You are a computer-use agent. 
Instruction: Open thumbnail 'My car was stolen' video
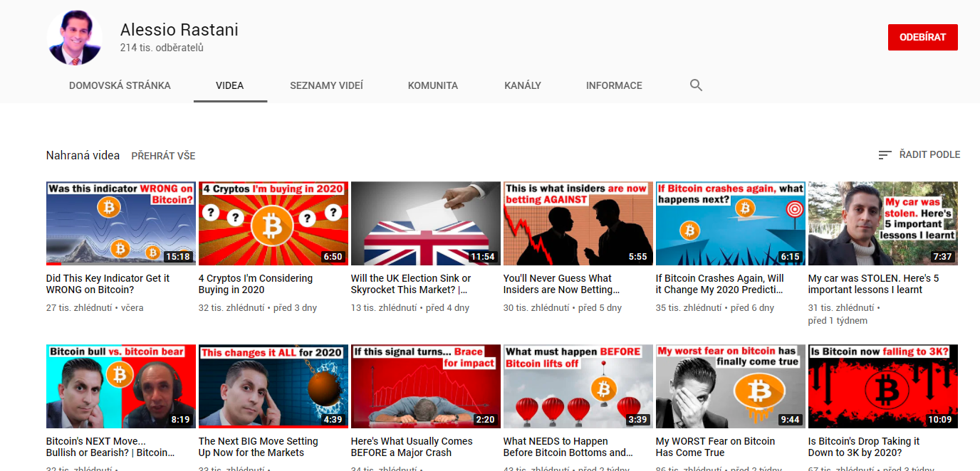click(883, 223)
